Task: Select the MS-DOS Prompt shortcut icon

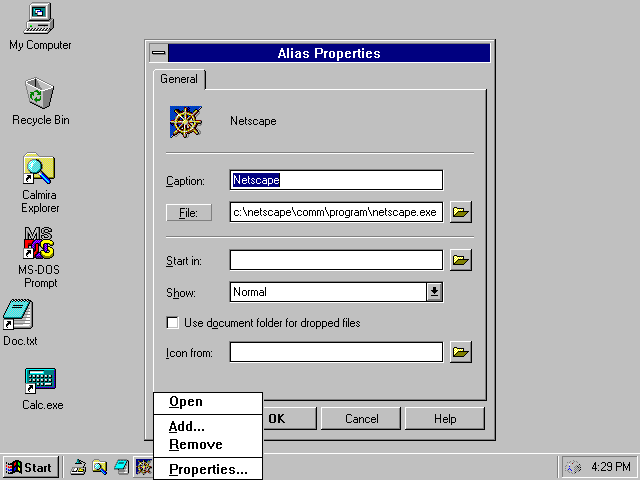Action: click(x=39, y=243)
